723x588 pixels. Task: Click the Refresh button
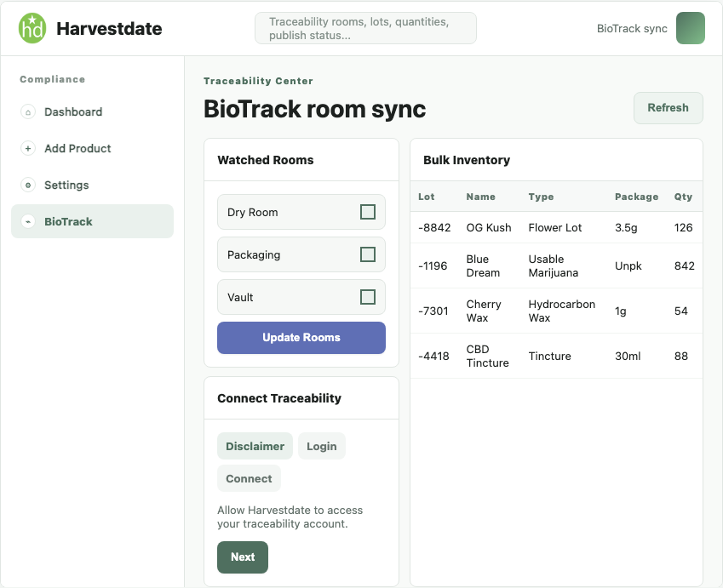(x=668, y=108)
